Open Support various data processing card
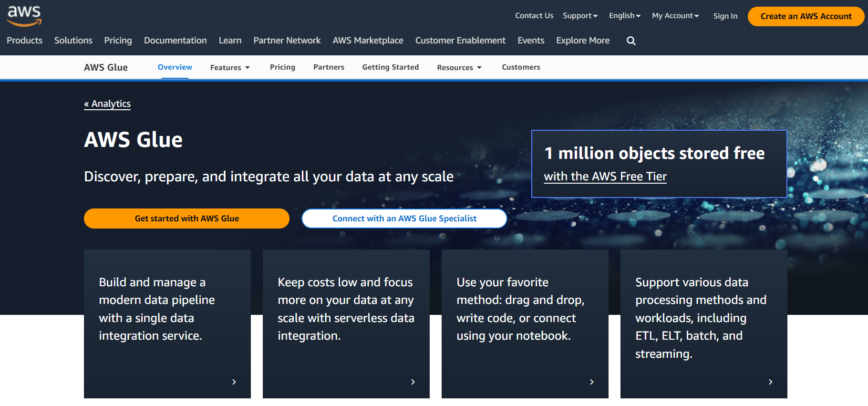The height and width of the screenshot is (406, 868). pos(704,324)
